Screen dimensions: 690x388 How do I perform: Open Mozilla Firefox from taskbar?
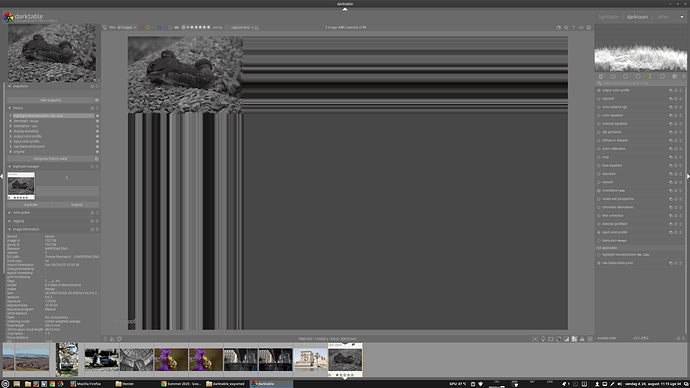click(86, 384)
